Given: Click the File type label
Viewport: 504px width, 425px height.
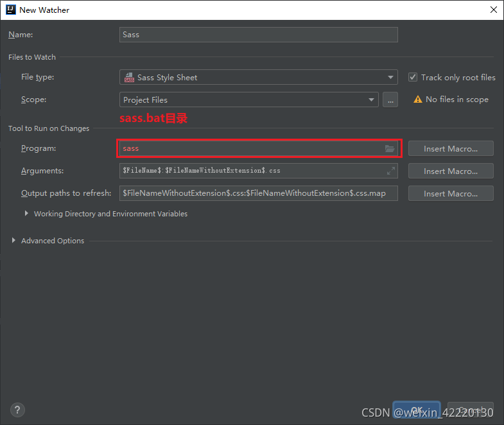Looking at the screenshot, I should [37, 77].
